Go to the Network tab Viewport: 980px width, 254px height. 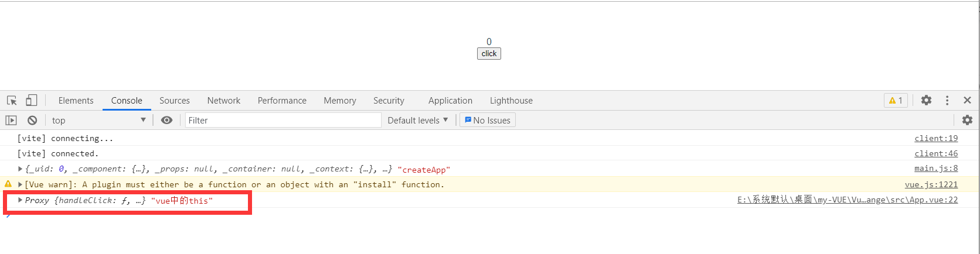point(224,100)
